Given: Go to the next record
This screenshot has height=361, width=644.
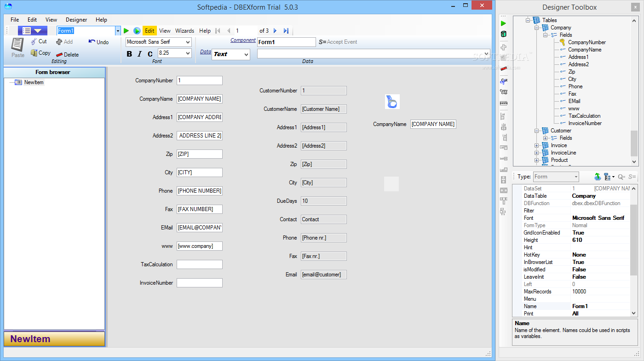Looking at the screenshot, I should point(275,31).
